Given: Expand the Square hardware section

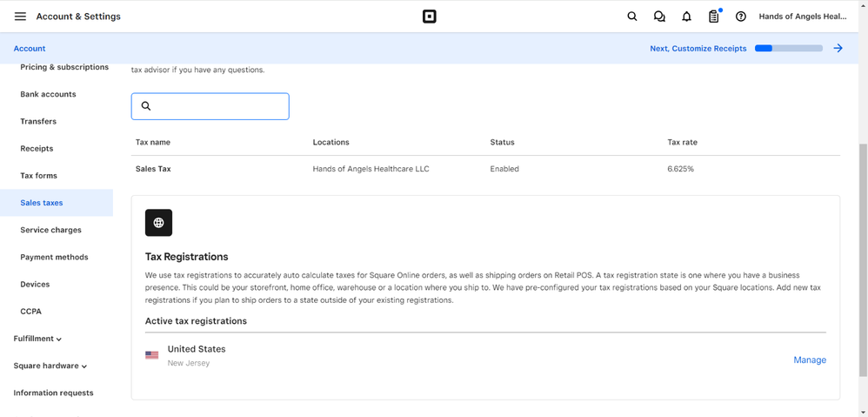Looking at the screenshot, I should point(50,366).
